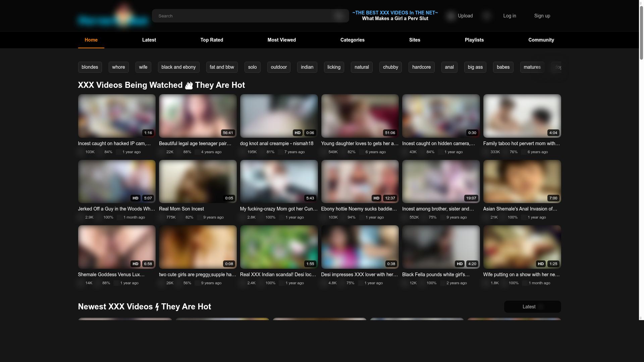Viewport: 644px width, 362px height.
Task: Open the Playlists tab
Action: 474,40
